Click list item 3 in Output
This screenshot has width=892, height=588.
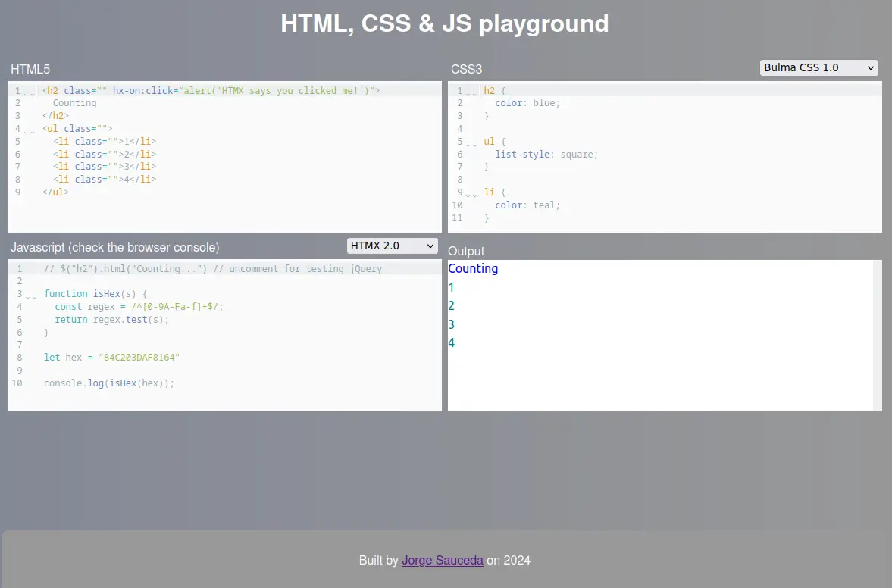point(451,325)
